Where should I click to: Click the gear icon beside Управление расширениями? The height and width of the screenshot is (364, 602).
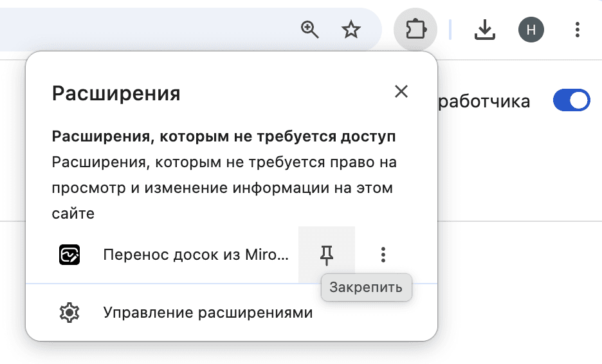[x=69, y=313]
